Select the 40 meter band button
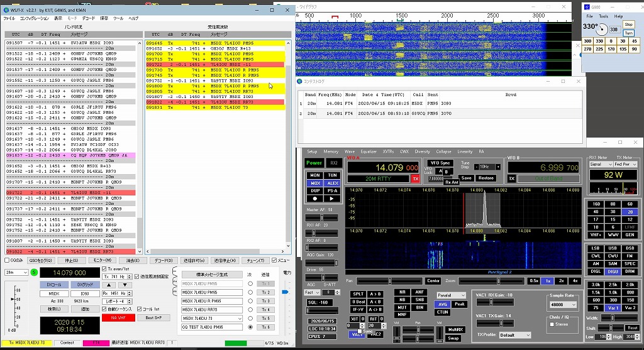Image resolution: width=644 pixels, height=350 pixels. [x=596, y=212]
